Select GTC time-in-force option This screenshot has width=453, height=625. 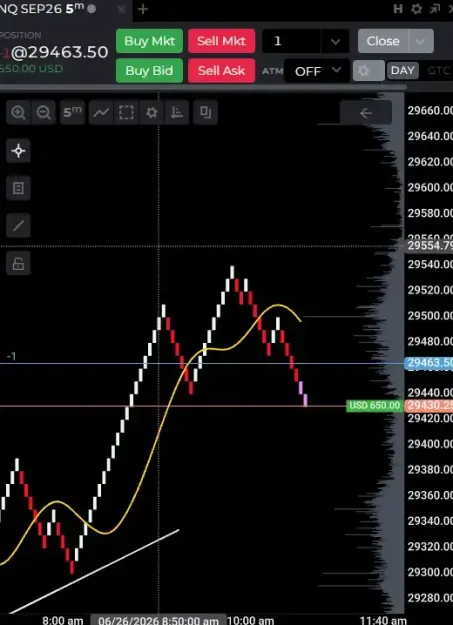[438, 71]
